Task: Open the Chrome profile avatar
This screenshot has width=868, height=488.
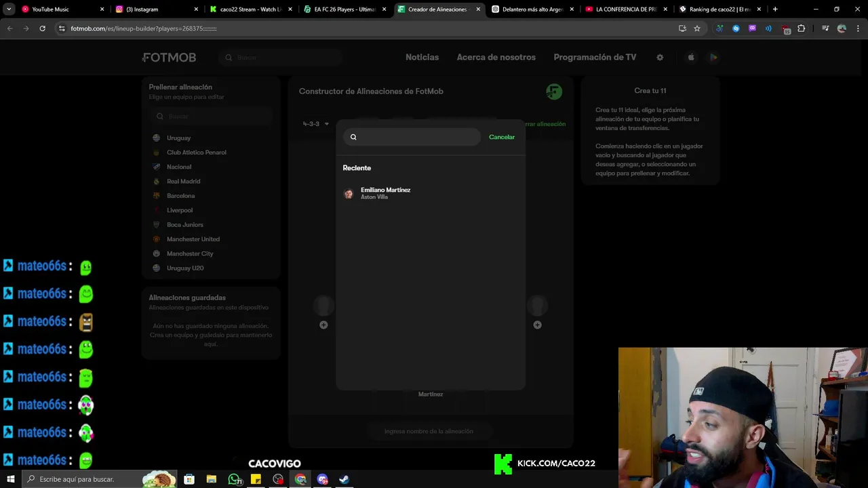Action: 842,28
